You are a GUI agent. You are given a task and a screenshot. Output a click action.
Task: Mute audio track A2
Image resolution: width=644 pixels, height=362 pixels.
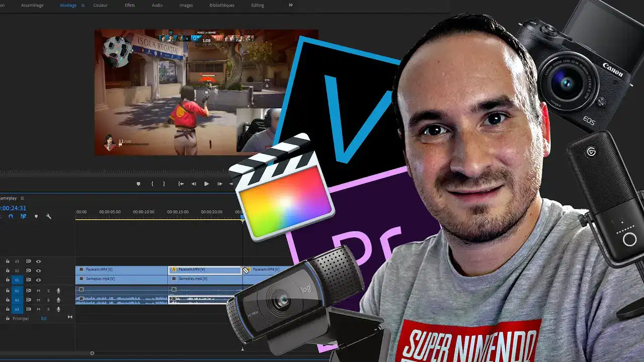[x=38, y=300]
